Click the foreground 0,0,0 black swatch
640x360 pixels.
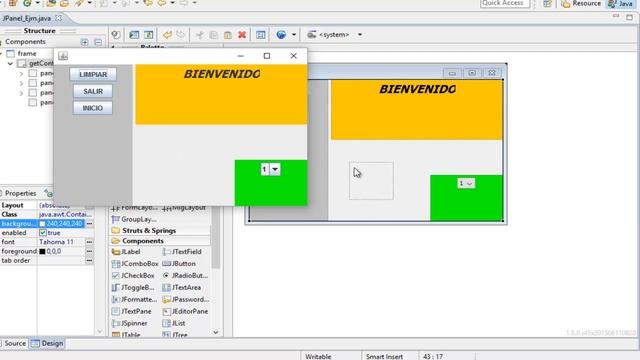pyautogui.click(x=42, y=251)
